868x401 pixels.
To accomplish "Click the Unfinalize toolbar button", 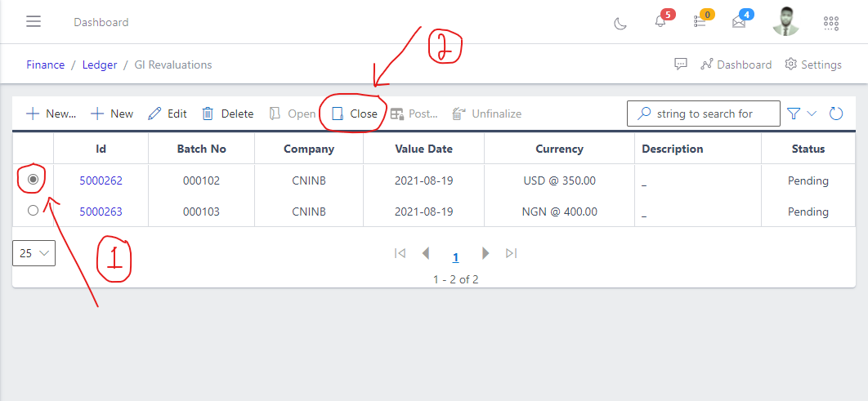I will [x=486, y=114].
